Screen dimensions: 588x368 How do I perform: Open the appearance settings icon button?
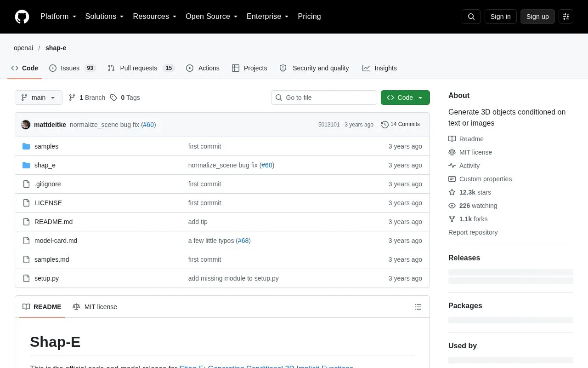[566, 17]
